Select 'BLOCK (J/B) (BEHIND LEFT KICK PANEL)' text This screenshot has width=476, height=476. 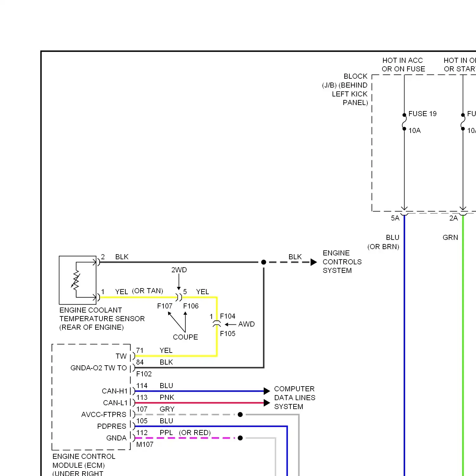pos(345,89)
